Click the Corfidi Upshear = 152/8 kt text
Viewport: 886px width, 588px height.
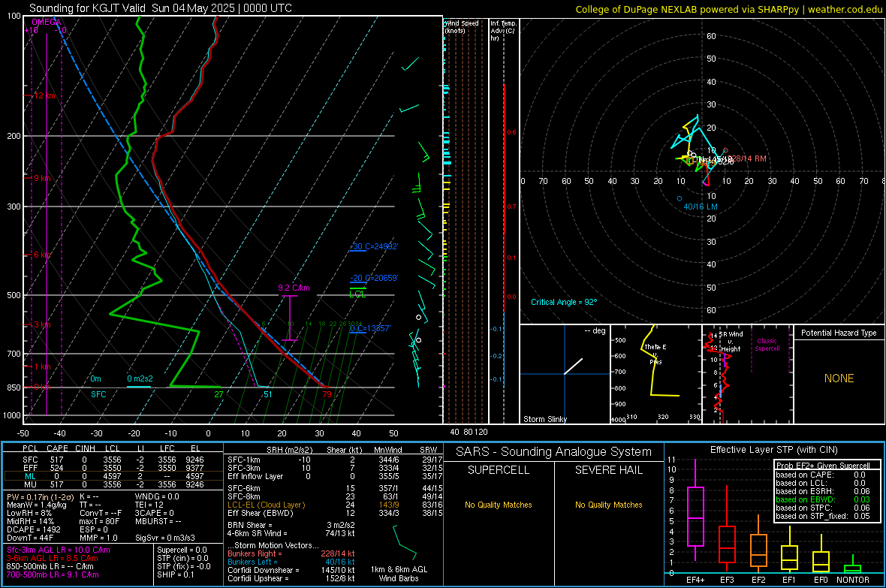click(x=291, y=578)
